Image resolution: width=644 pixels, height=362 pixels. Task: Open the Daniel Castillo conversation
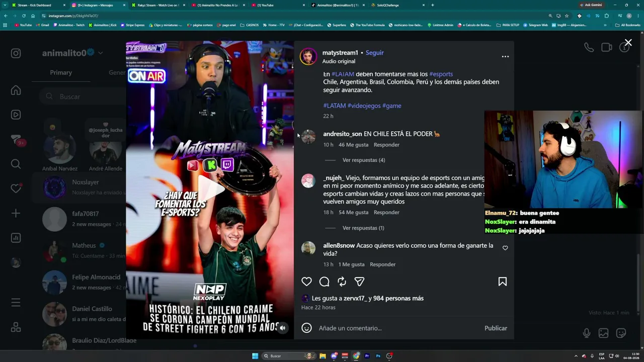pos(79,314)
